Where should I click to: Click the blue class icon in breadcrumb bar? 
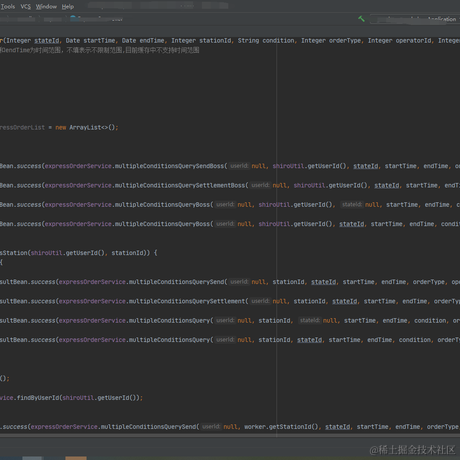point(73,18)
